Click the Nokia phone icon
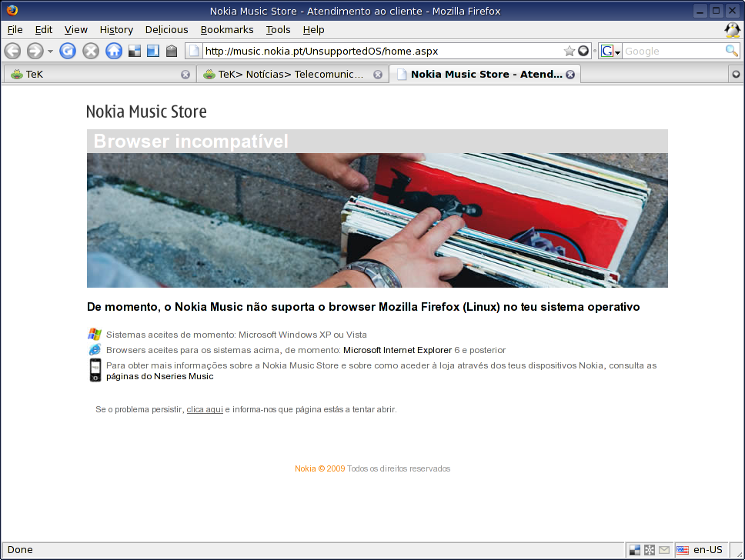Screen dimensions: 745x560 (x=95, y=370)
